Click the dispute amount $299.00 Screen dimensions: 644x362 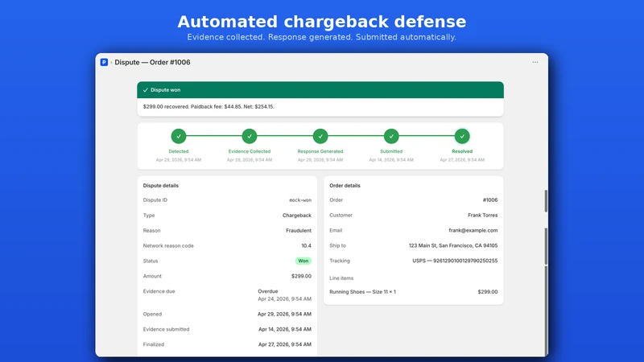(301, 276)
